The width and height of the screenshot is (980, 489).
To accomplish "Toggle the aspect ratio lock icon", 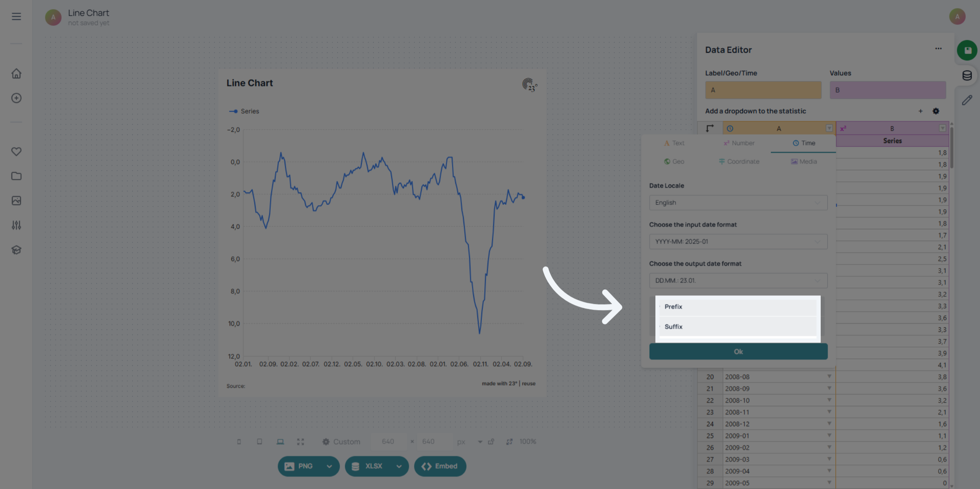I will pos(491,442).
